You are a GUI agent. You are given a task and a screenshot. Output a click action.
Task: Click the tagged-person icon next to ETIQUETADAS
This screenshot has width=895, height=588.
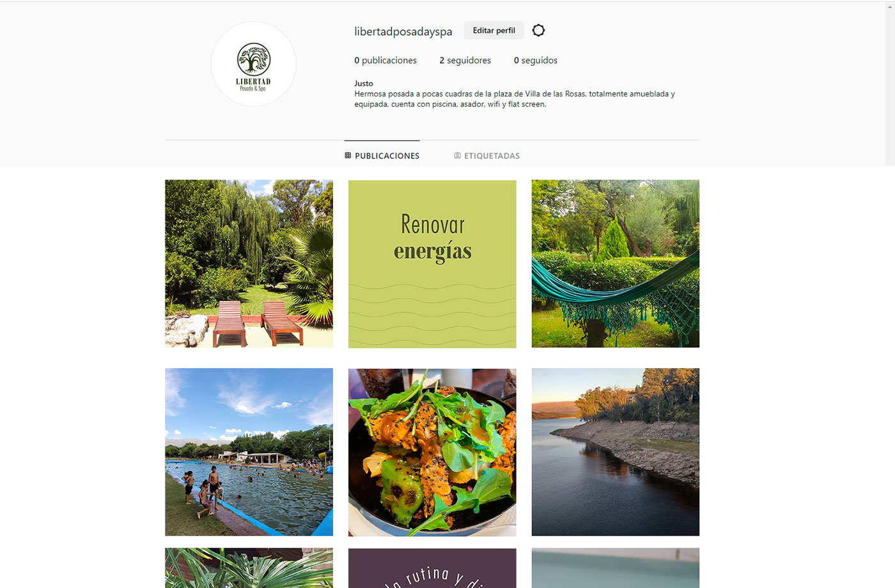tap(457, 155)
